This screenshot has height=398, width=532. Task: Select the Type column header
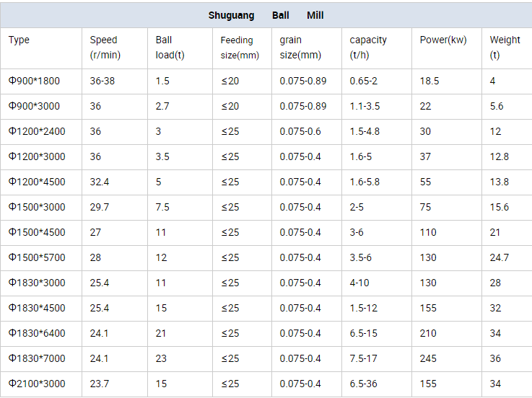[19, 40]
